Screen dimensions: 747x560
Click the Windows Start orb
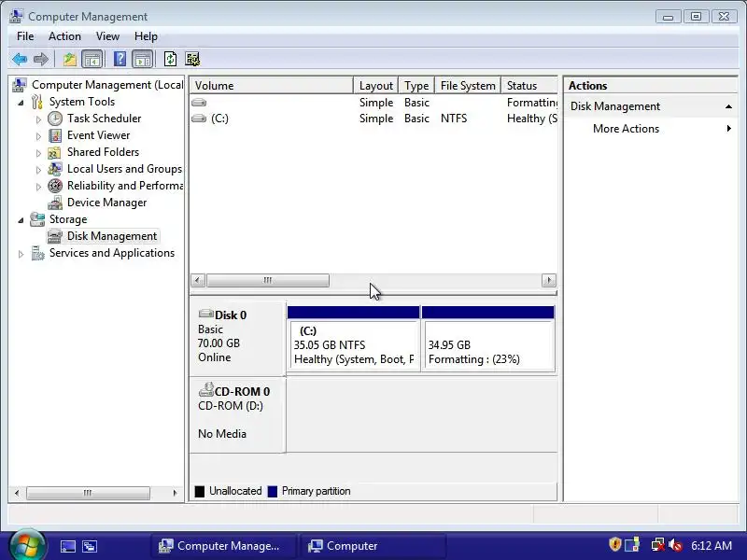(27, 545)
